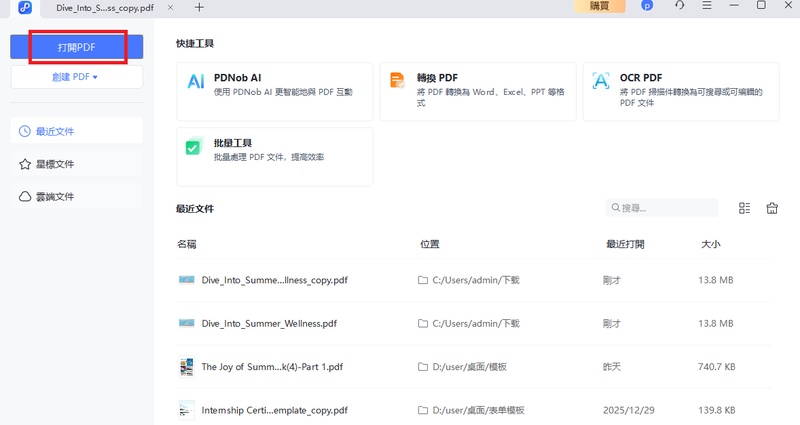800x425 pixels.
Task: Click the AI icon in PDNob AI card
Action: click(x=195, y=81)
